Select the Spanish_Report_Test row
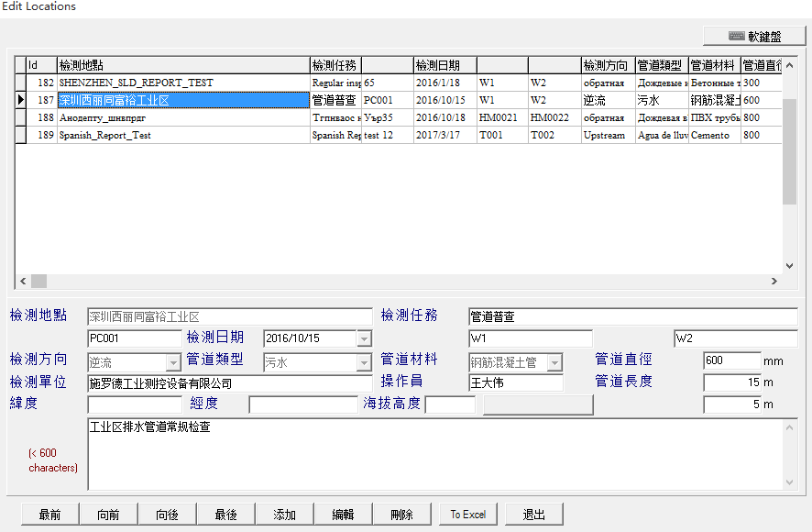812x532 pixels. [183, 135]
